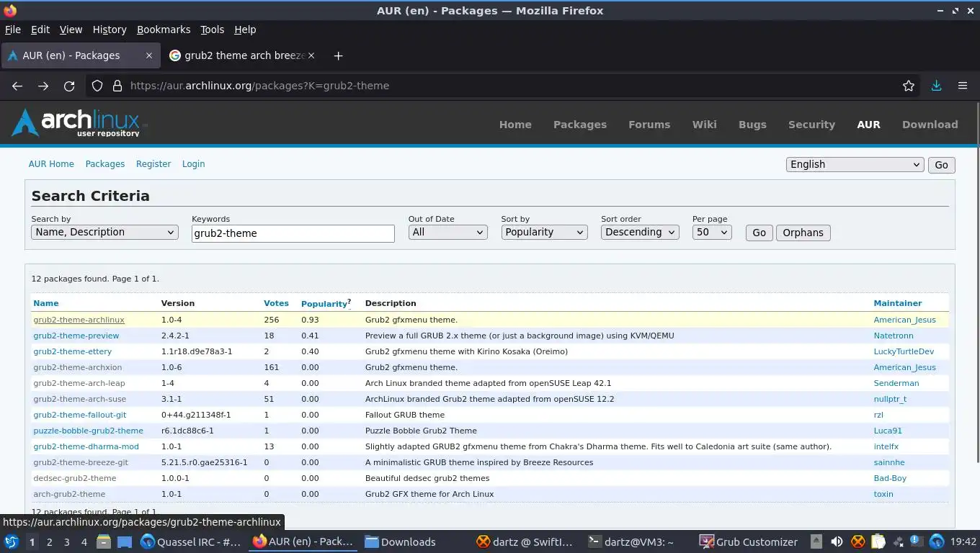Click the Quassel tray icon near the clock
Image resolution: width=980 pixels, height=553 pixels.
pos(937,542)
